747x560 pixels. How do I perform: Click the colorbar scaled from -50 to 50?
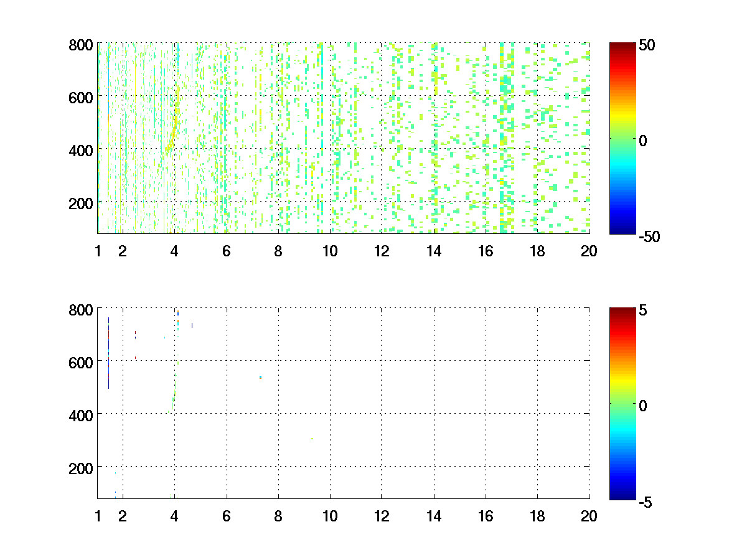tap(622, 138)
